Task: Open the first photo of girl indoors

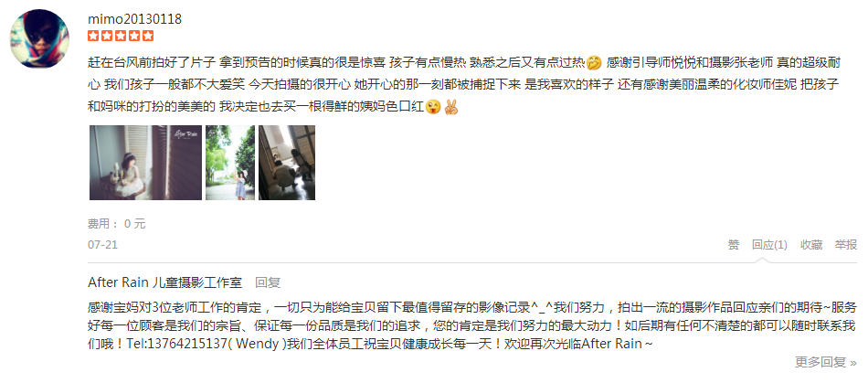Action: [x=145, y=163]
